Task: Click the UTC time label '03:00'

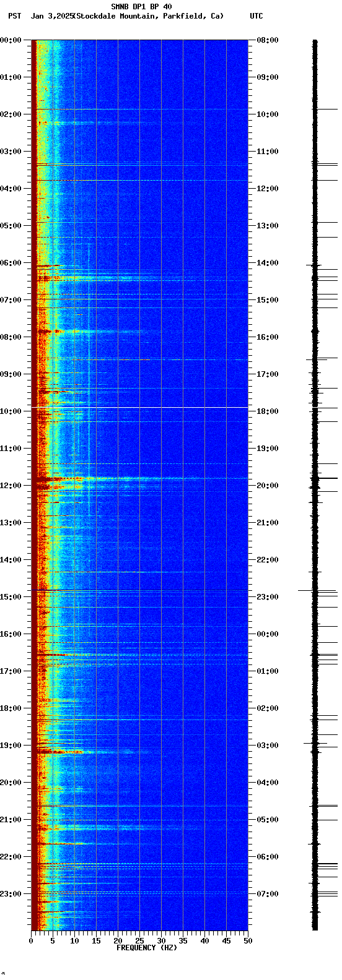Action: coord(268,746)
